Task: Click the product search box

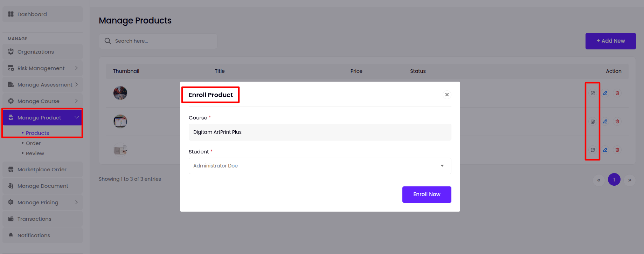Action: (161, 41)
